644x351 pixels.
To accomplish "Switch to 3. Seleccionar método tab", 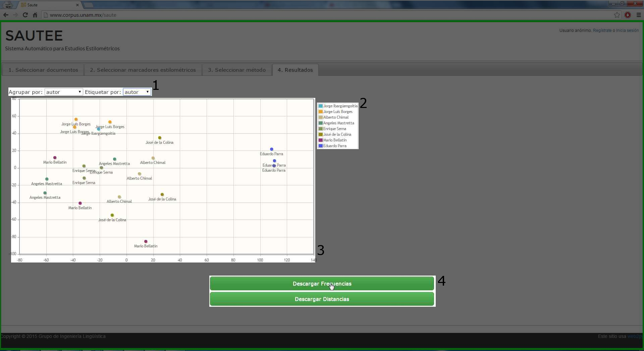I will [x=237, y=70].
